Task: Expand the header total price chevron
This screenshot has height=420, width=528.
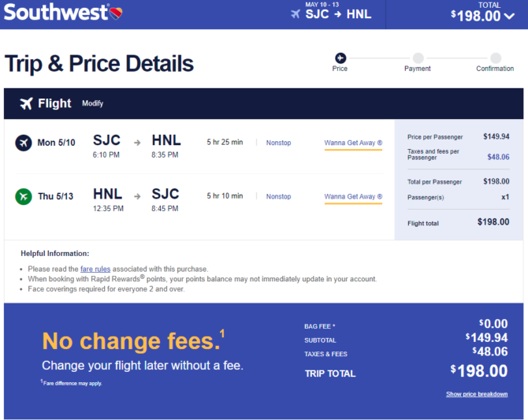Action: (509, 17)
